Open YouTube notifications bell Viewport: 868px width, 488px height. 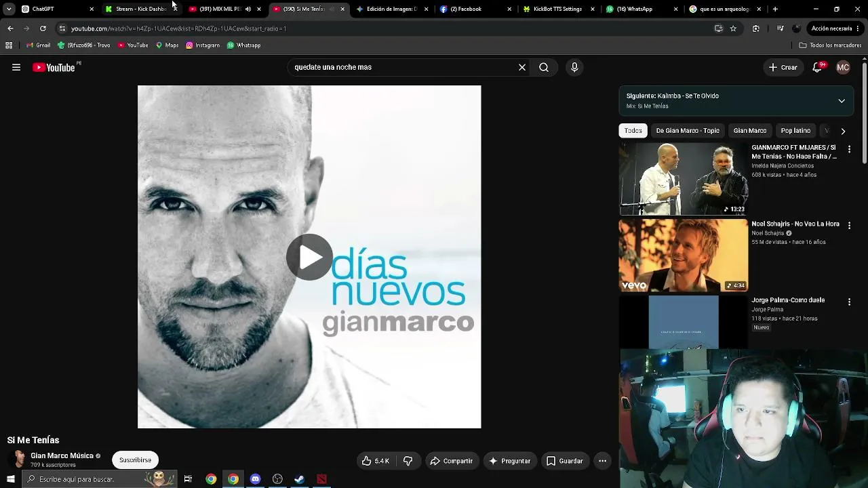[818, 67]
